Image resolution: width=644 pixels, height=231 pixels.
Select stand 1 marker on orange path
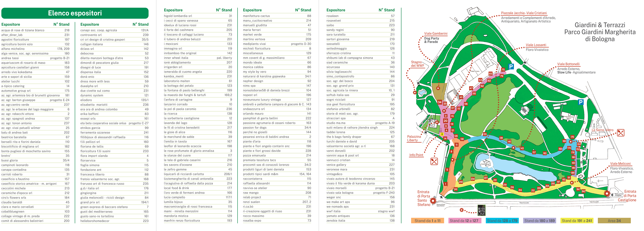pyautogui.click(x=446, y=184)
